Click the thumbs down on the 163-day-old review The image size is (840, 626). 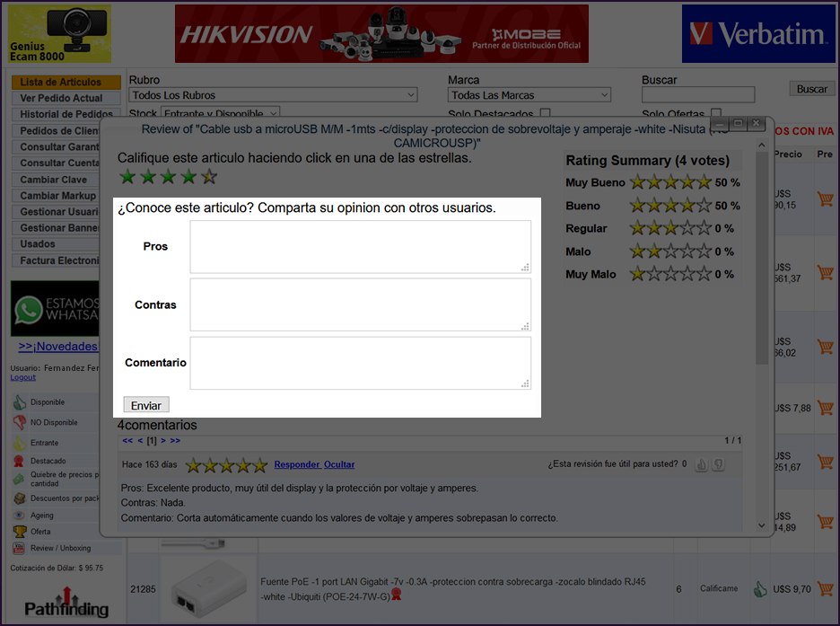pyautogui.click(x=718, y=464)
